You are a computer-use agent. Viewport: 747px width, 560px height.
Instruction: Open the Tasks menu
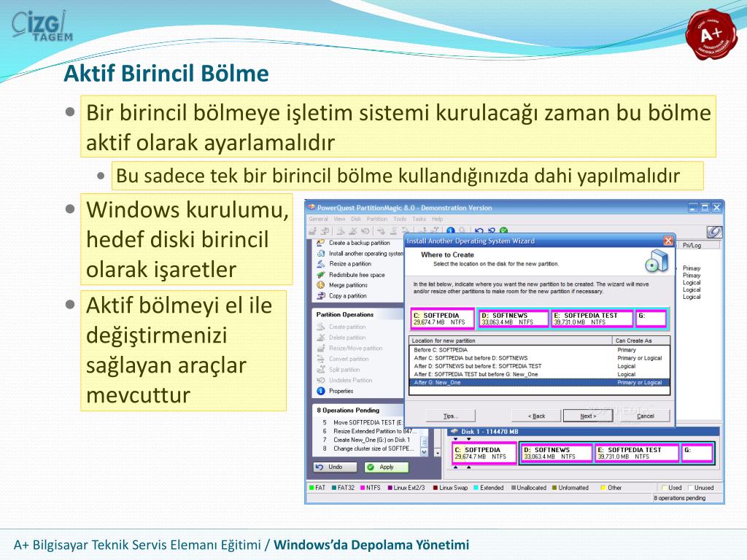[419, 219]
